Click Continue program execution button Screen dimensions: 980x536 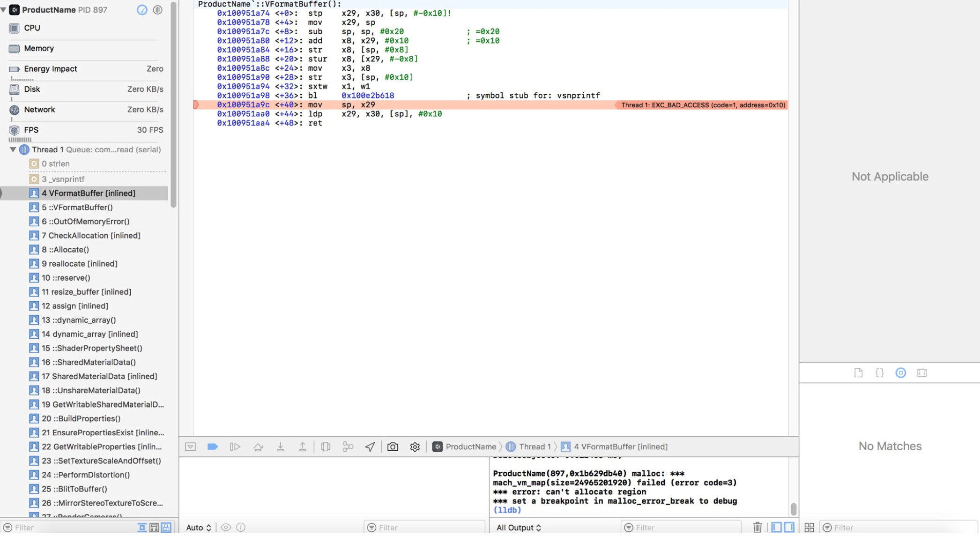(x=235, y=447)
